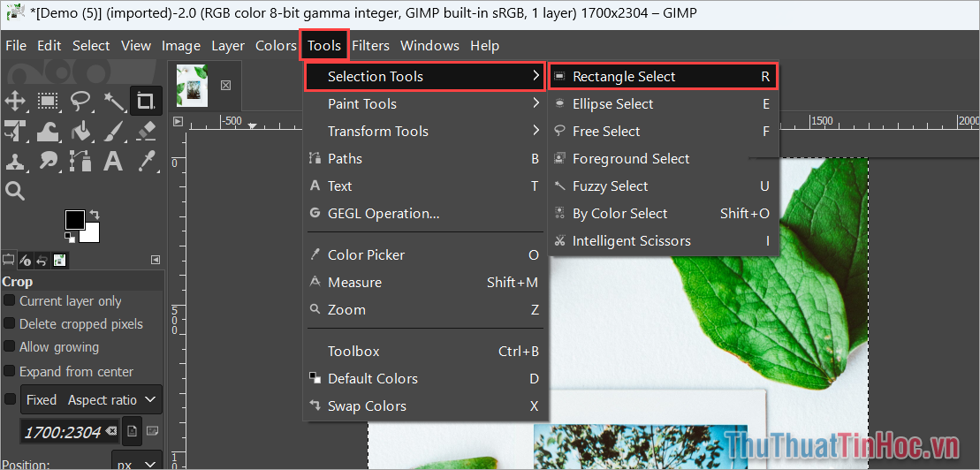
Task: Open Toolbox from Tools menu
Action: pyautogui.click(x=425, y=352)
